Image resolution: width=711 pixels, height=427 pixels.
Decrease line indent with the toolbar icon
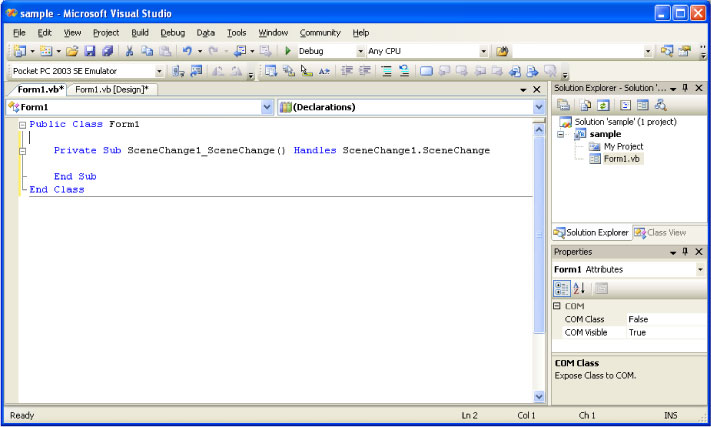coord(347,71)
